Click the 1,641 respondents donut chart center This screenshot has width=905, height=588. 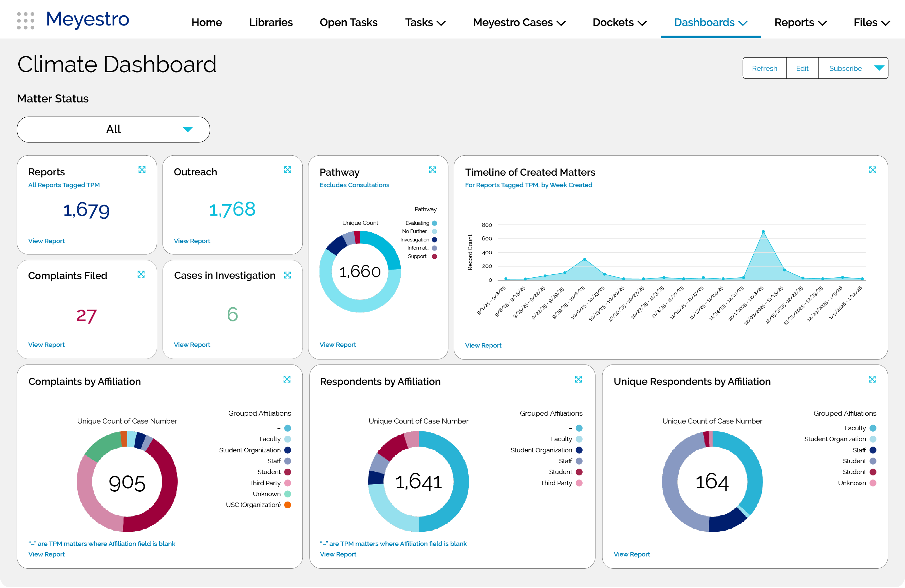point(419,482)
